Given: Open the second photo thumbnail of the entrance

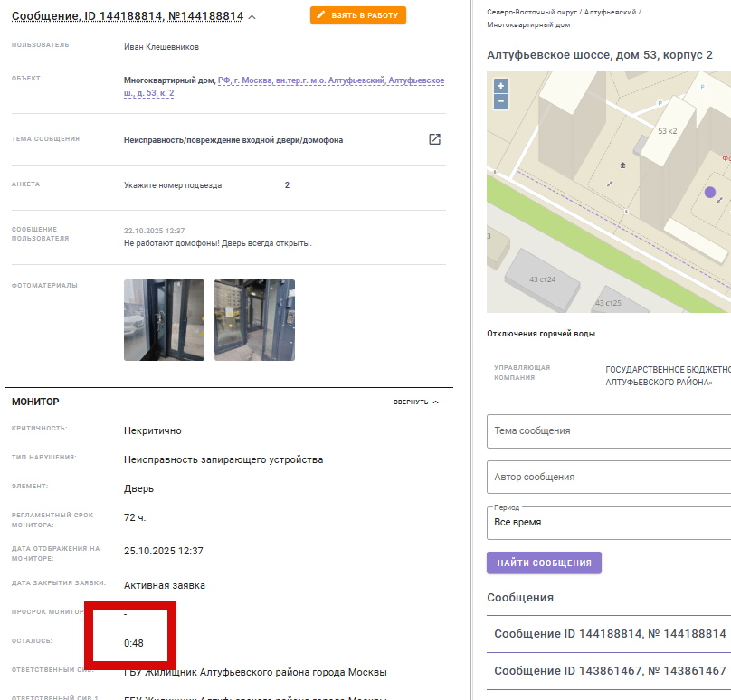Looking at the screenshot, I should click(x=254, y=320).
